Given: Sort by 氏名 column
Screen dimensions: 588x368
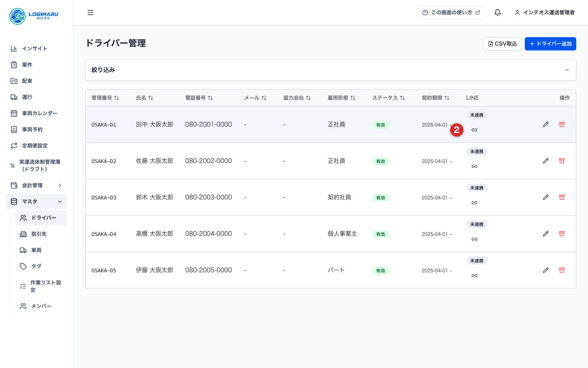Looking at the screenshot, I should click(x=145, y=98).
